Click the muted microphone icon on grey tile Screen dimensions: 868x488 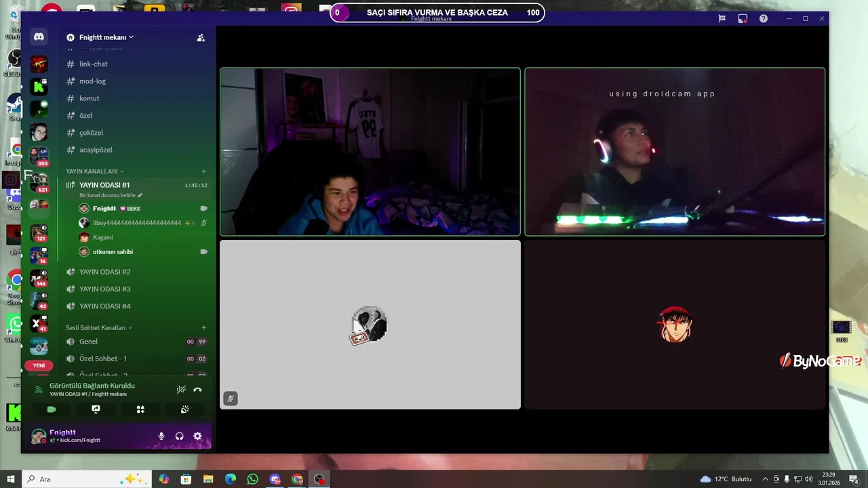click(x=231, y=399)
